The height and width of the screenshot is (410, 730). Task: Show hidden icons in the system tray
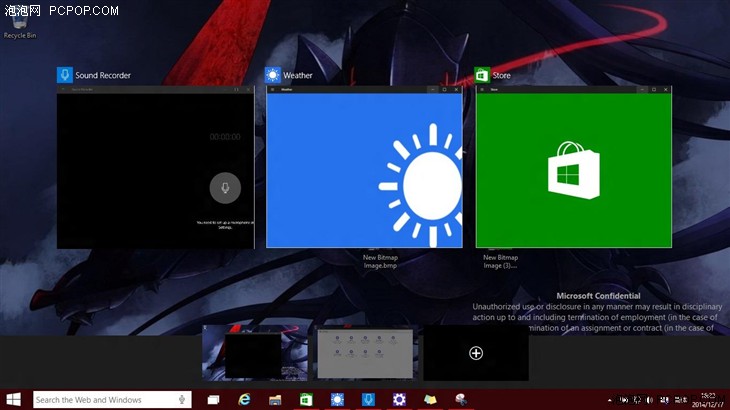point(608,400)
